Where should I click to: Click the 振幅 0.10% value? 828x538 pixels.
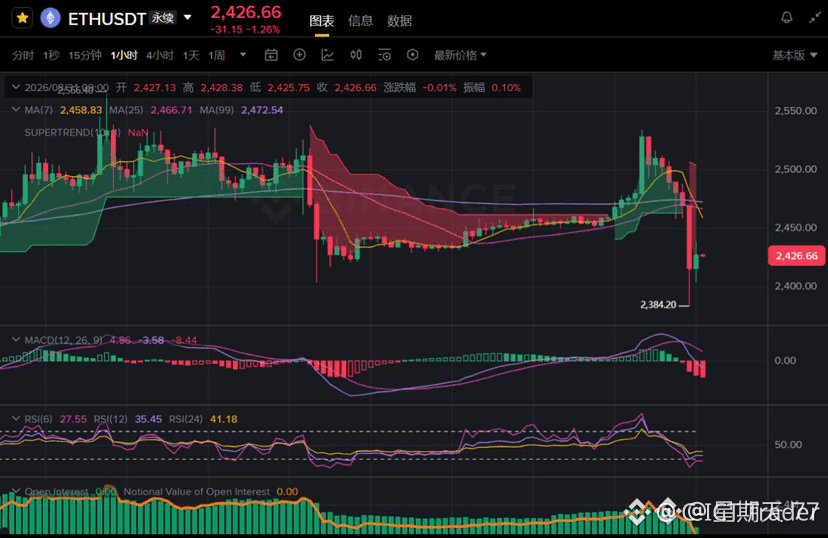(506, 88)
